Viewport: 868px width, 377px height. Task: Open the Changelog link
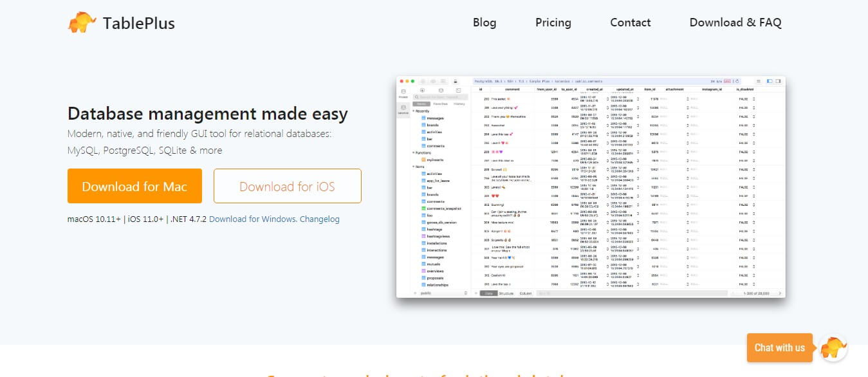(x=320, y=219)
